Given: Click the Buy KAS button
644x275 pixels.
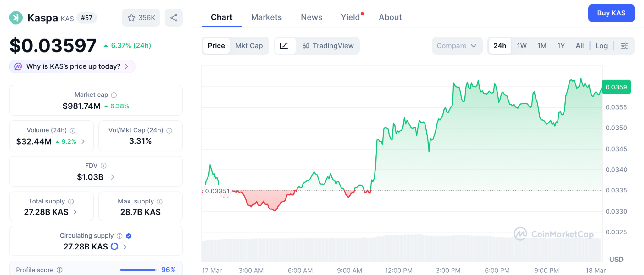Looking at the screenshot, I should (611, 13).
